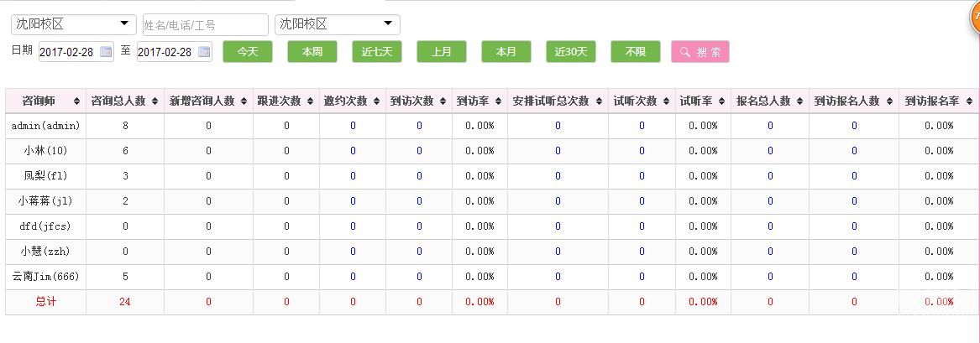Screen dimensions: 980x343
Task: Open 到访次数 value link for admin row
Action: (419, 126)
